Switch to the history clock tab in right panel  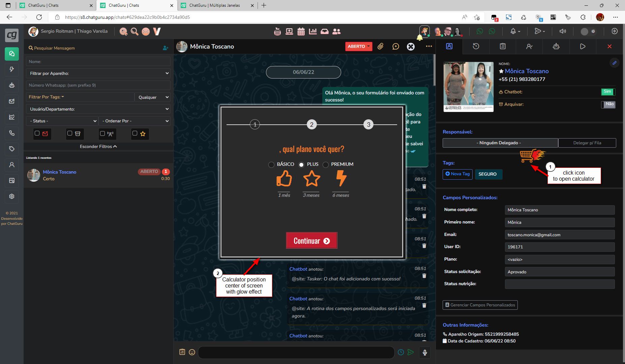[x=476, y=47]
